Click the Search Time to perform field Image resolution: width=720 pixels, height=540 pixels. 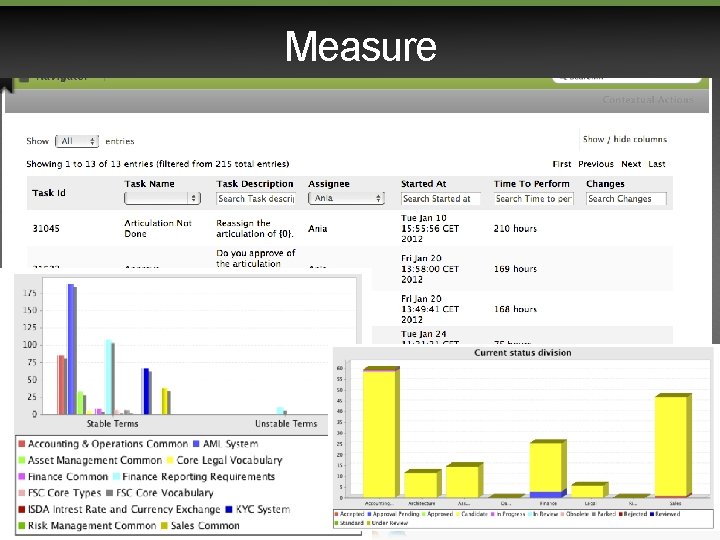pos(534,199)
